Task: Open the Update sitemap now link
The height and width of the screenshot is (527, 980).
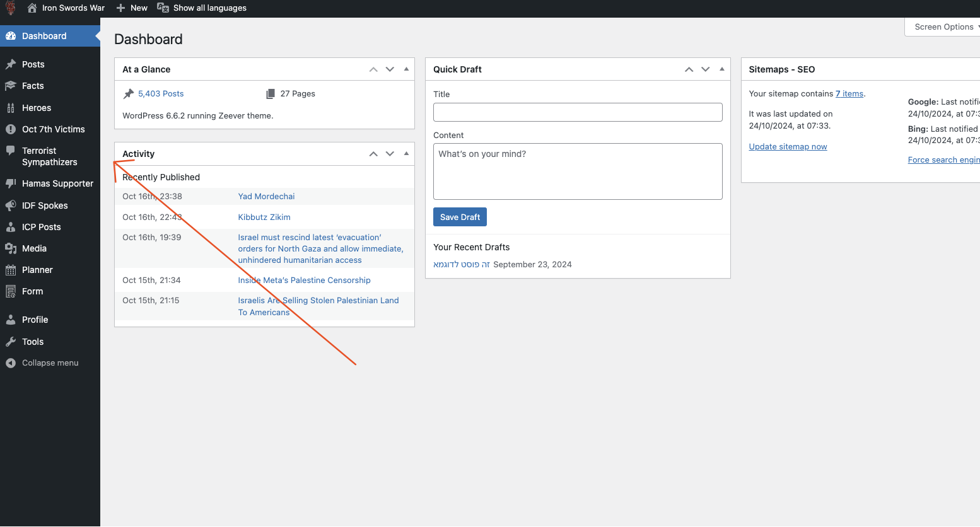Action: click(788, 147)
